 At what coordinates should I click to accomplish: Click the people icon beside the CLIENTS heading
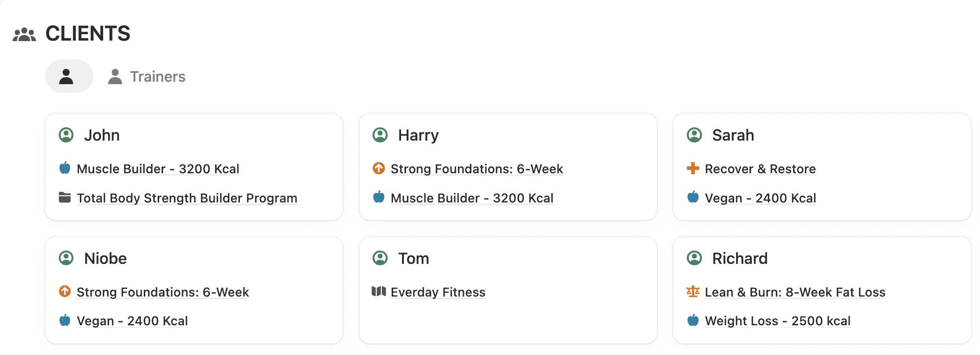(25, 33)
